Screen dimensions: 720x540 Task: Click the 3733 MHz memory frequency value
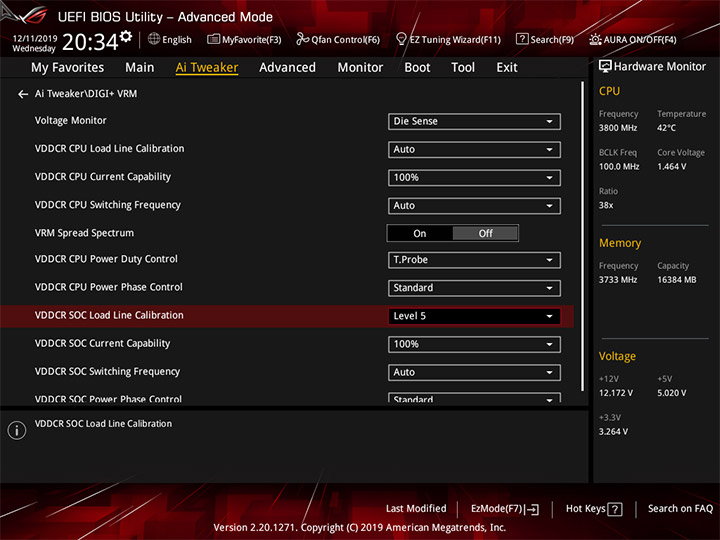618,280
